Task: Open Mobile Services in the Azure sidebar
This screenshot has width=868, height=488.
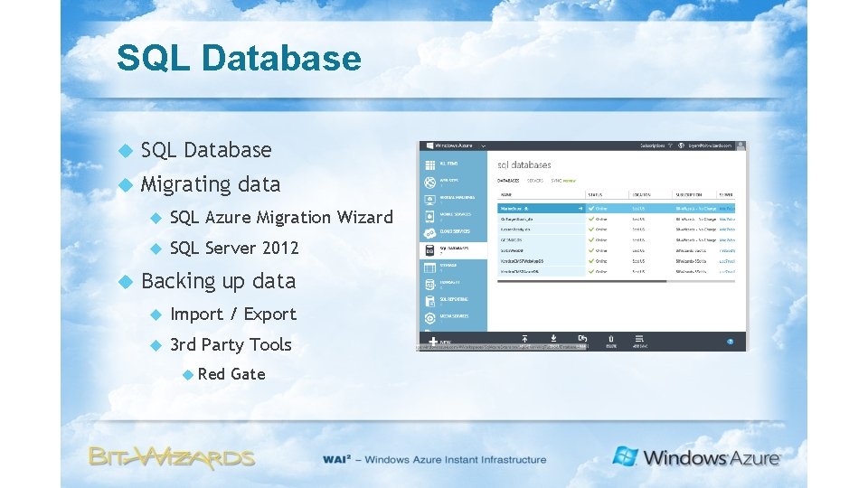Action: (453, 216)
